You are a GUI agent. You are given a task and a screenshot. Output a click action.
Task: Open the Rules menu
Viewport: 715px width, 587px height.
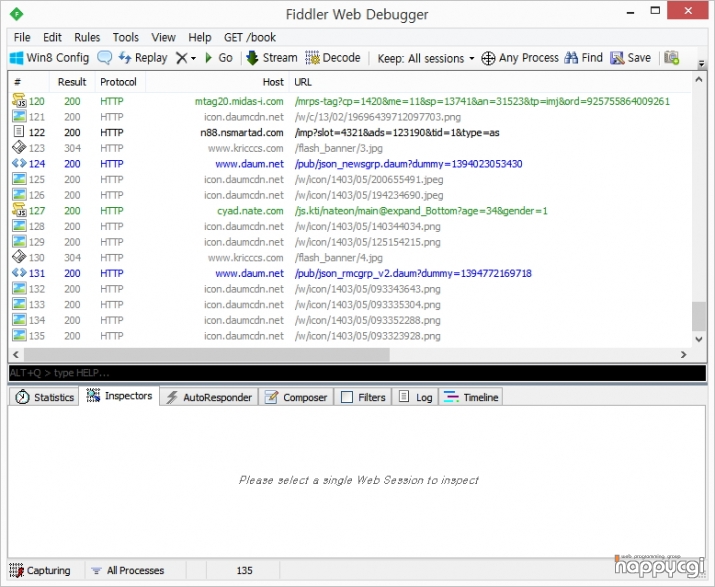click(x=87, y=37)
